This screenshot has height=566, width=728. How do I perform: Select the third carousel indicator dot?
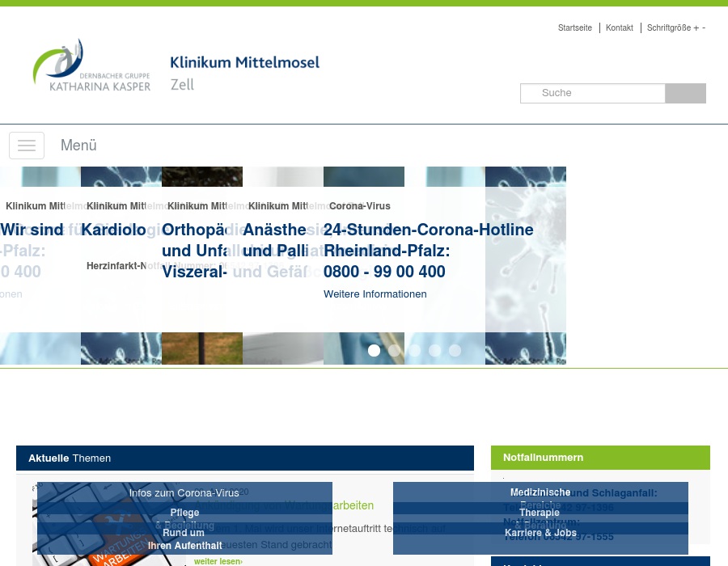click(414, 350)
